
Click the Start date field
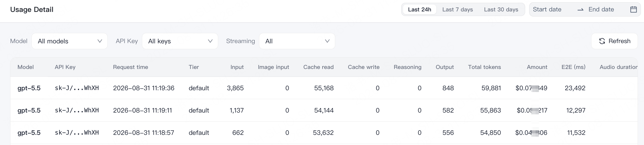coord(547,9)
